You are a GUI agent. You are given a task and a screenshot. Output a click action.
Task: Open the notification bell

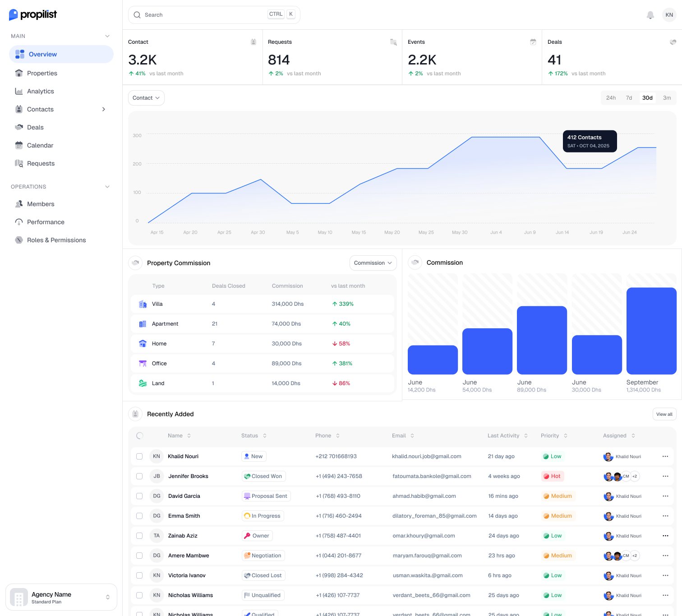click(x=650, y=15)
